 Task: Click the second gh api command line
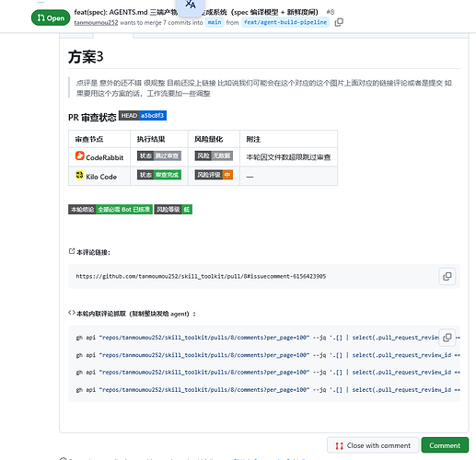268,355
